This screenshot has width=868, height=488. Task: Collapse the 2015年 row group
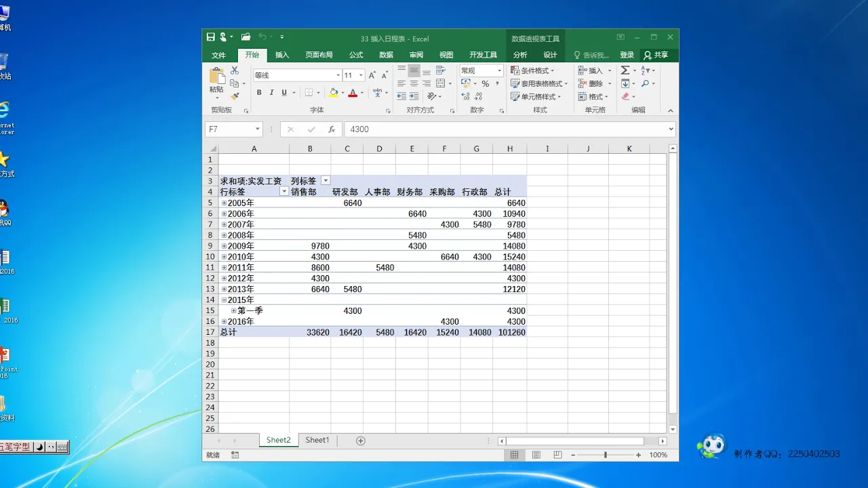click(x=224, y=300)
